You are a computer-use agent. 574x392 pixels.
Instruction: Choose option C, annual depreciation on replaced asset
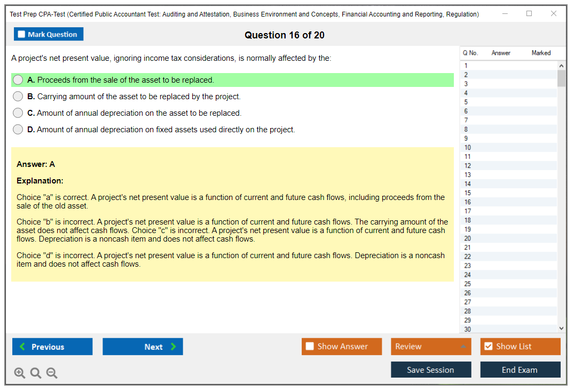click(x=18, y=113)
